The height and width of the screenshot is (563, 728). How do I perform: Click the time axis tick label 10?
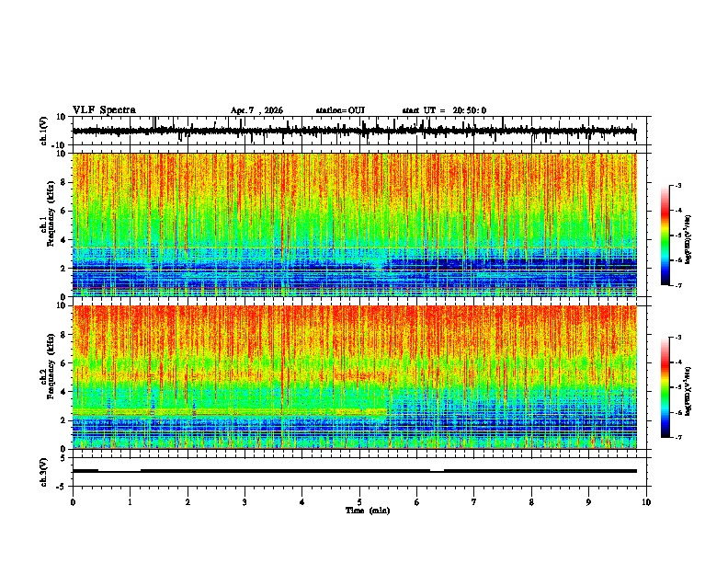pyautogui.click(x=646, y=502)
